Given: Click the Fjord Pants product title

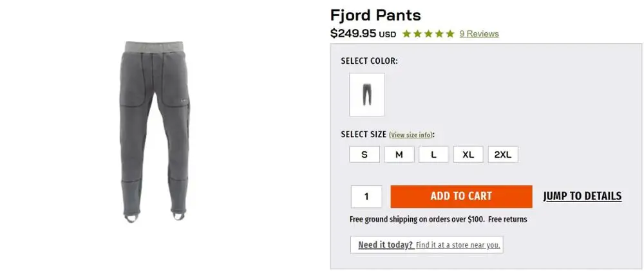Looking at the screenshot, I should 375,15.
